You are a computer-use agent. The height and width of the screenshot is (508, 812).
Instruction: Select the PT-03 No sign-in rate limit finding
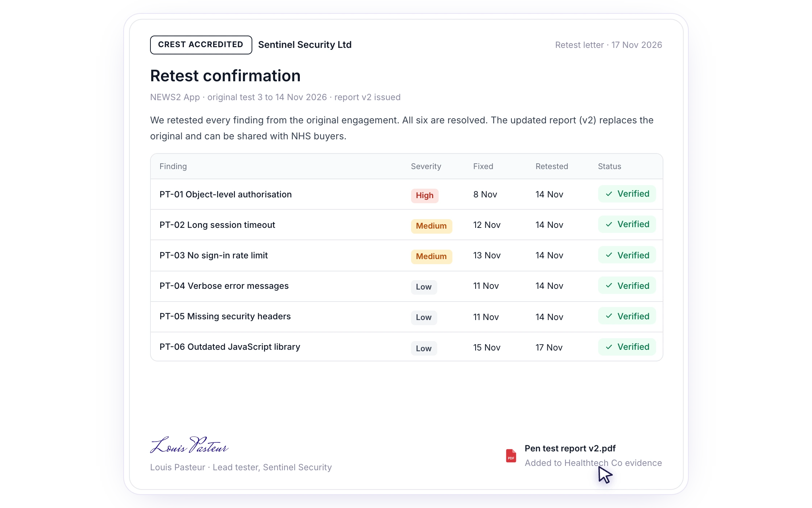214,255
